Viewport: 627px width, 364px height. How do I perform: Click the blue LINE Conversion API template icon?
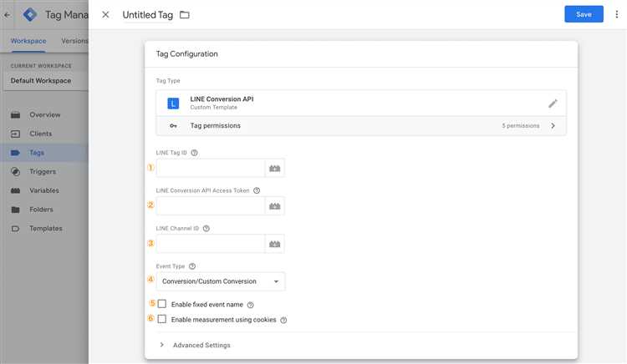pos(173,104)
